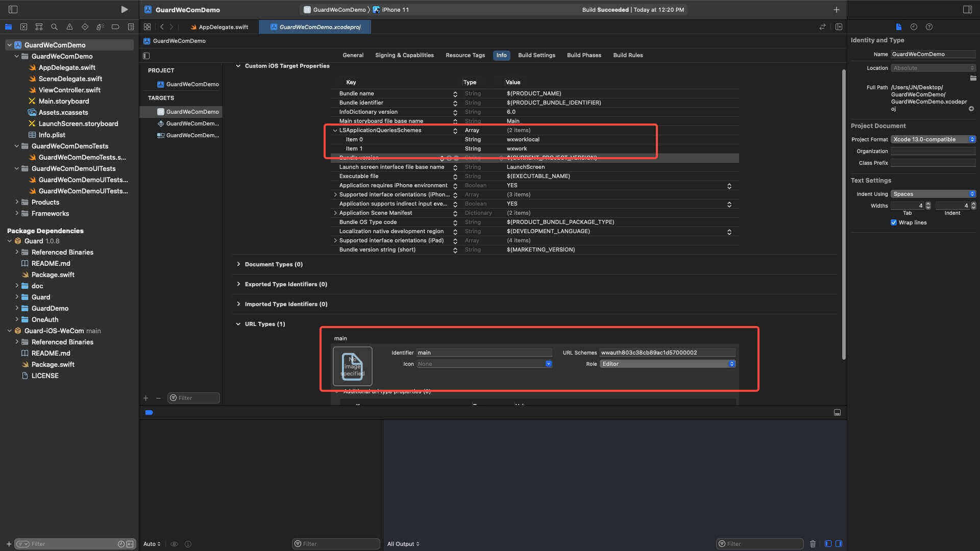Open the Issue navigator warning icon

pos(69,27)
